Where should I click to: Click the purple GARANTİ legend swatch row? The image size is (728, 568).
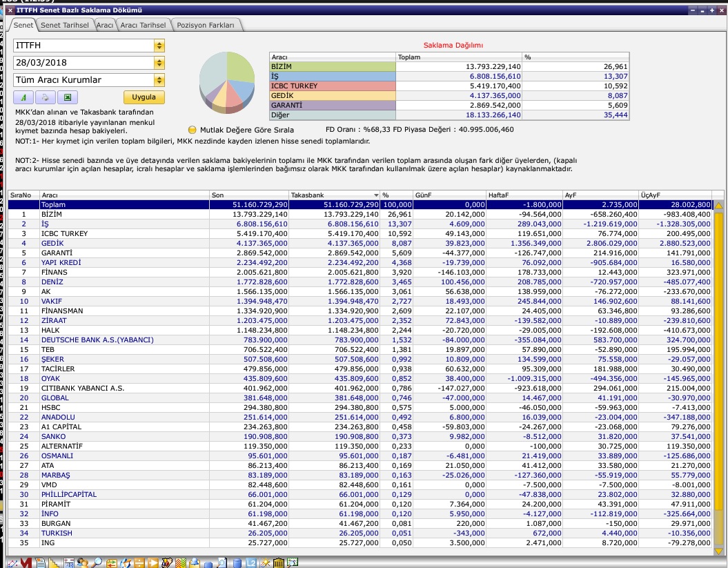coord(333,106)
